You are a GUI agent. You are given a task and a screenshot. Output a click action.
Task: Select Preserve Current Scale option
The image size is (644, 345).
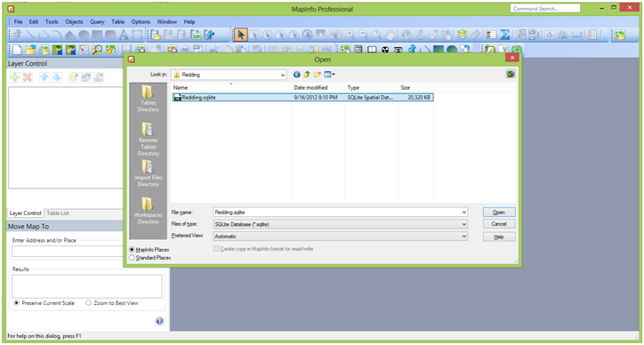point(17,303)
